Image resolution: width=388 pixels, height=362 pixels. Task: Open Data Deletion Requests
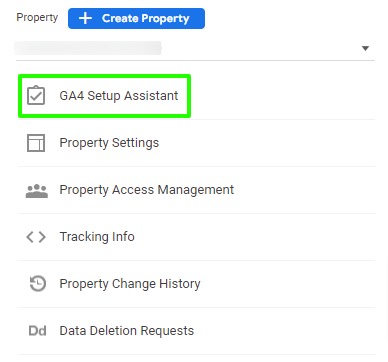pos(127,331)
